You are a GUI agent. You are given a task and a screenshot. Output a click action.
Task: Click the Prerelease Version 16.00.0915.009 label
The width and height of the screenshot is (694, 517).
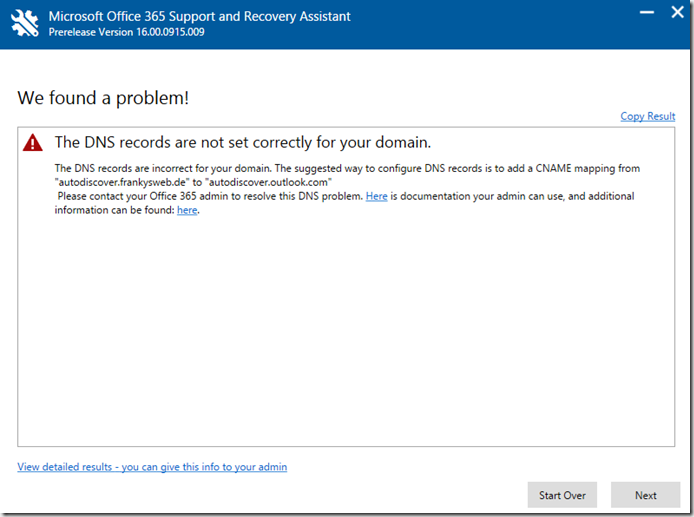(127, 32)
